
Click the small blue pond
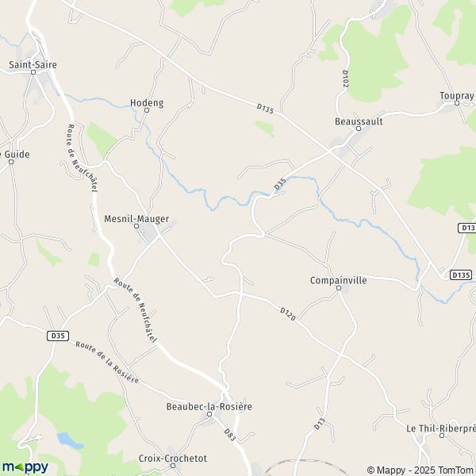pos(70,441)
